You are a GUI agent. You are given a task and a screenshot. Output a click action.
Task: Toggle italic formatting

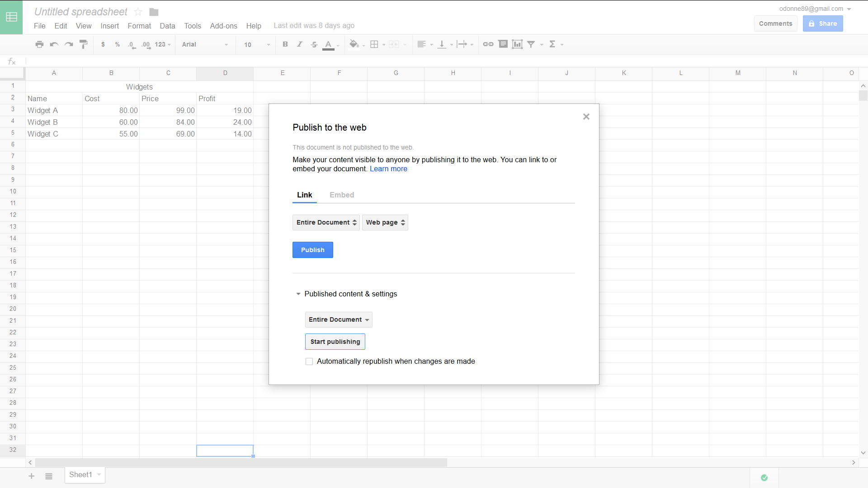click(x=299, y=44)
